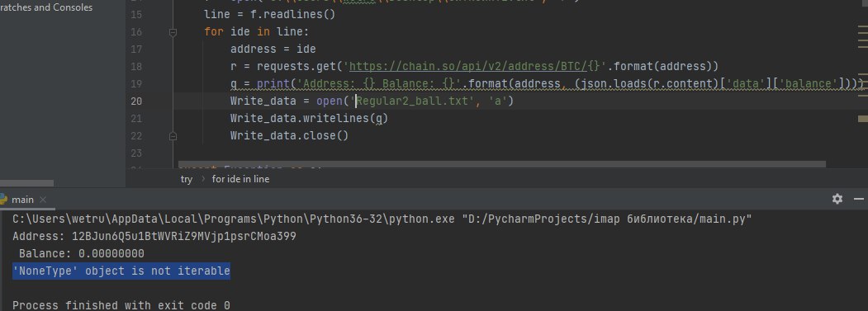Click the editor horizontal scrollbar

point(501,164)
